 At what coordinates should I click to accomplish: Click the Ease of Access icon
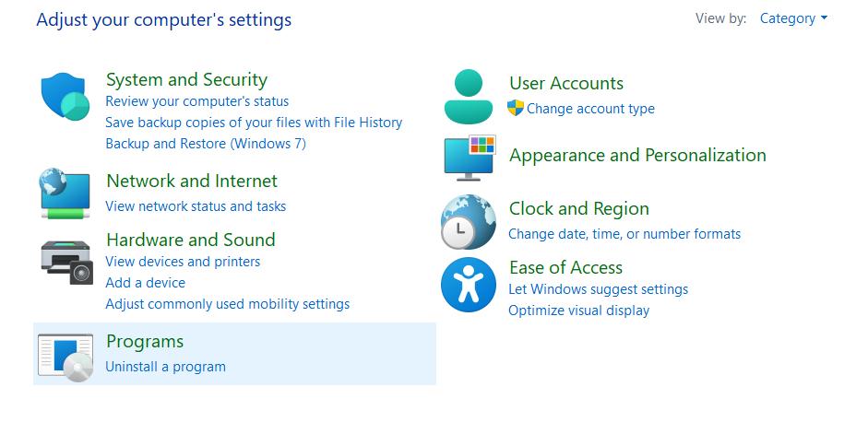click(x=469, y=285)
